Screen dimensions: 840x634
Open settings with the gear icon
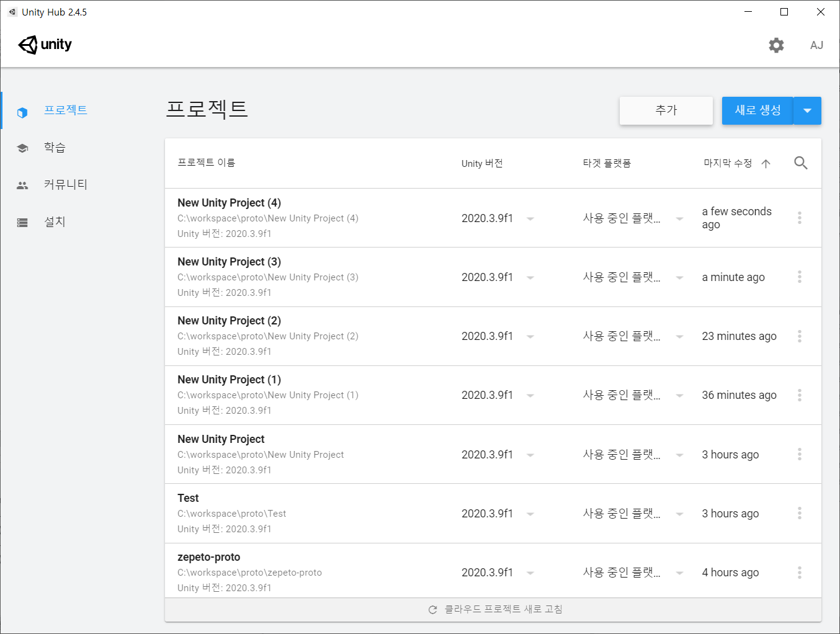776,45
